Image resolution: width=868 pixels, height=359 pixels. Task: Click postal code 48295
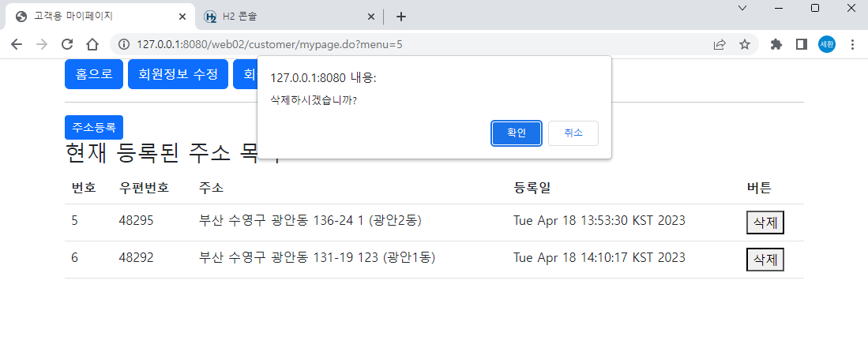[x=136, y=221]
